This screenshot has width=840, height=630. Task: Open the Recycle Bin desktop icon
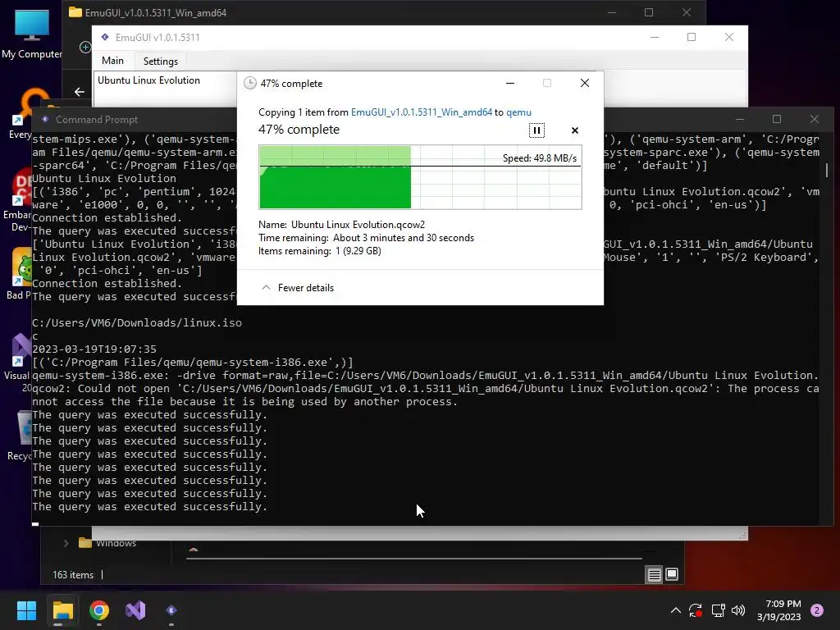click(x=21, y=435)
